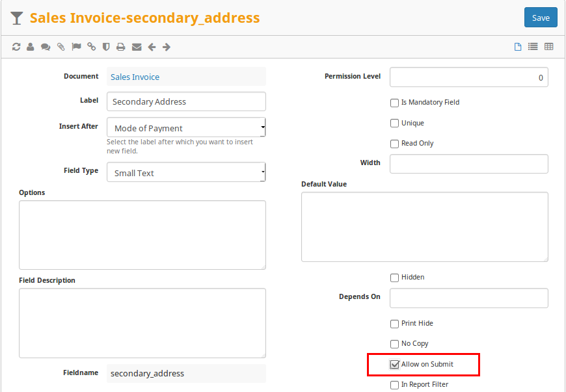Open the report grid view icon
Viewport: 566px width, 392px height.
point(548,47)
